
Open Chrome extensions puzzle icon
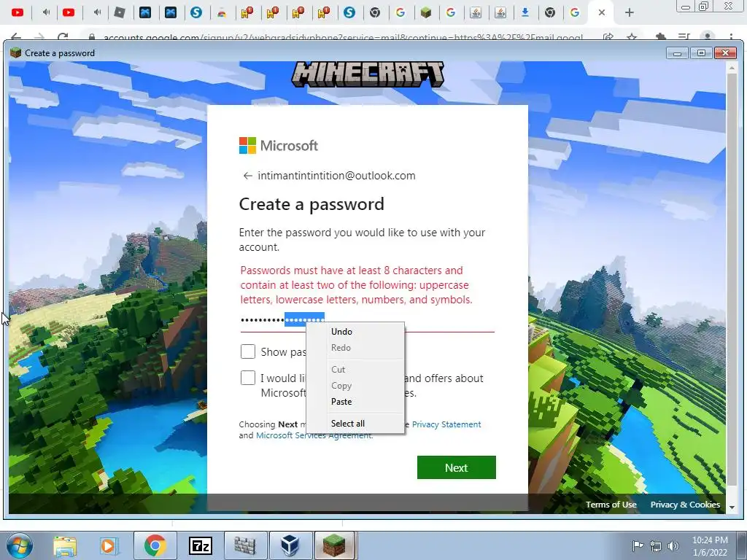[x=660, y=37]
